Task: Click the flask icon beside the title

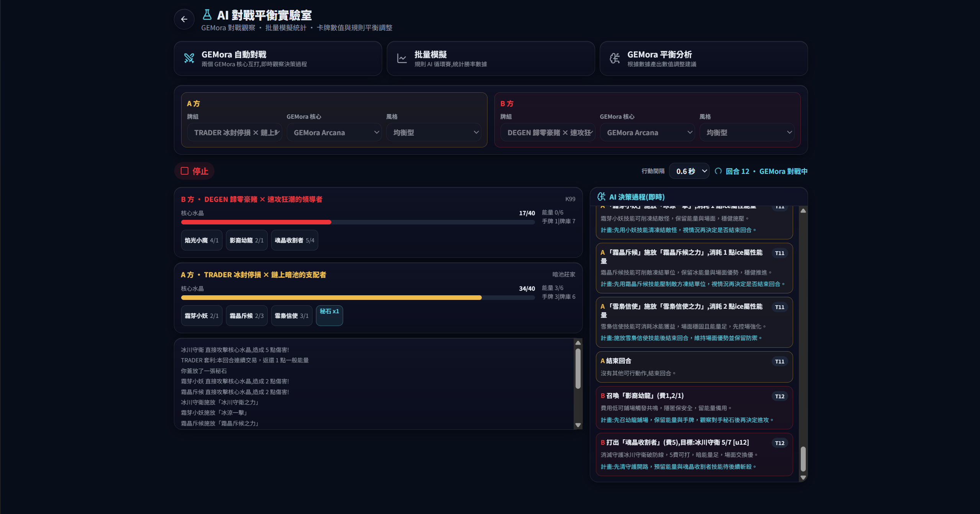Action: click(x=207, y=15)
